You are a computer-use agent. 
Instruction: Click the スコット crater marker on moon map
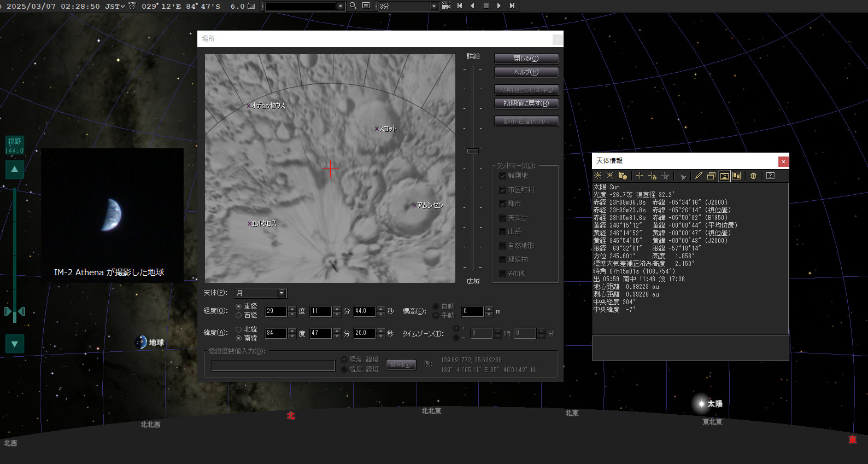tap(377, 129)
